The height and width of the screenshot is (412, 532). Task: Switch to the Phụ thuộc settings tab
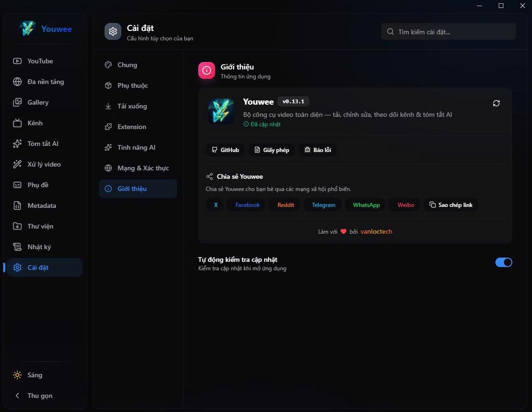(x=138, y=85)
